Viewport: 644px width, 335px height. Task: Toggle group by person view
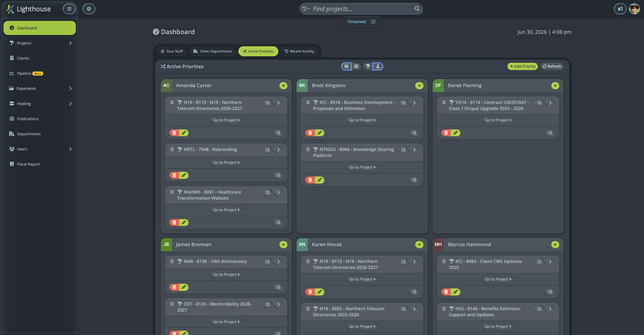click(x=378, y=66)
